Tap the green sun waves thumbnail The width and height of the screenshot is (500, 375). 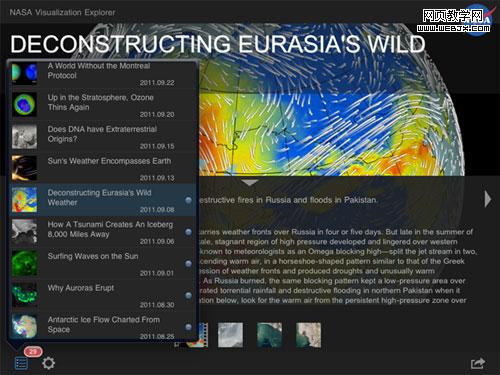[x=24, y=263]
